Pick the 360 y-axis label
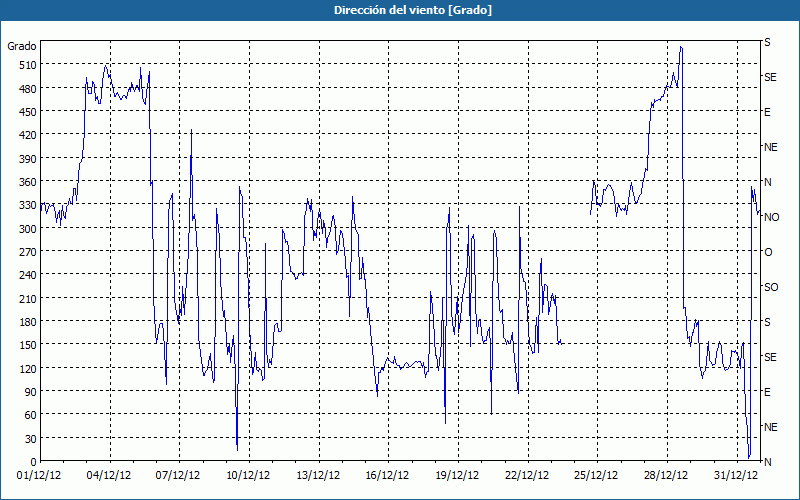The width and height of the screenshot is (800, 500). click(28, 182)
